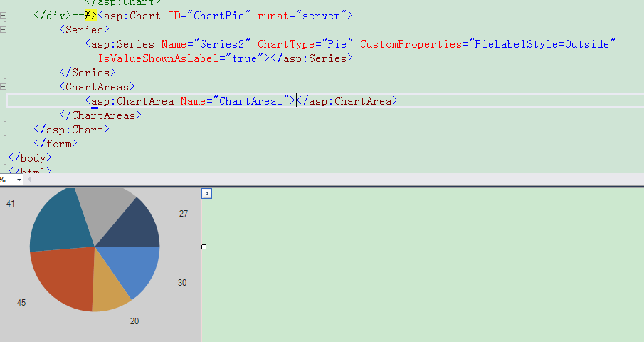644x342 pixels.
Task: Click the "Series2" name value
Action: (222, 44)
